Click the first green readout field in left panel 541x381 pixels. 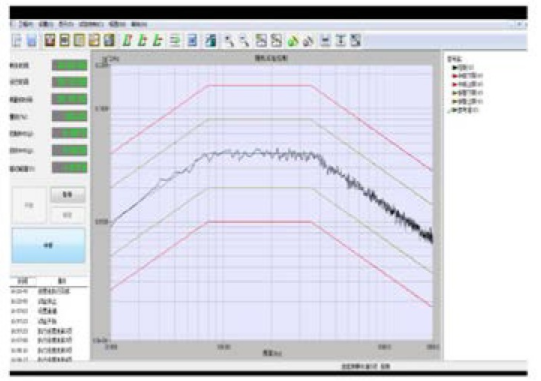[x=69, y=65]
